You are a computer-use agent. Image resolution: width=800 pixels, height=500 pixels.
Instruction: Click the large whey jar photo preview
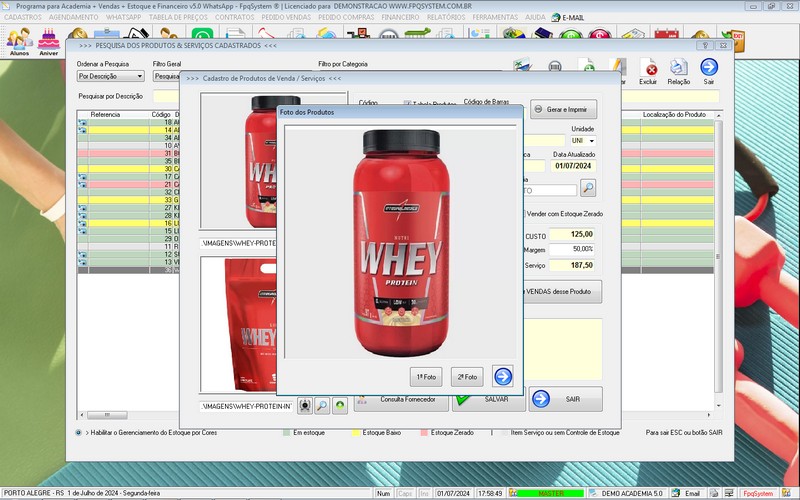pyautogui.click(x=401, y=242)
